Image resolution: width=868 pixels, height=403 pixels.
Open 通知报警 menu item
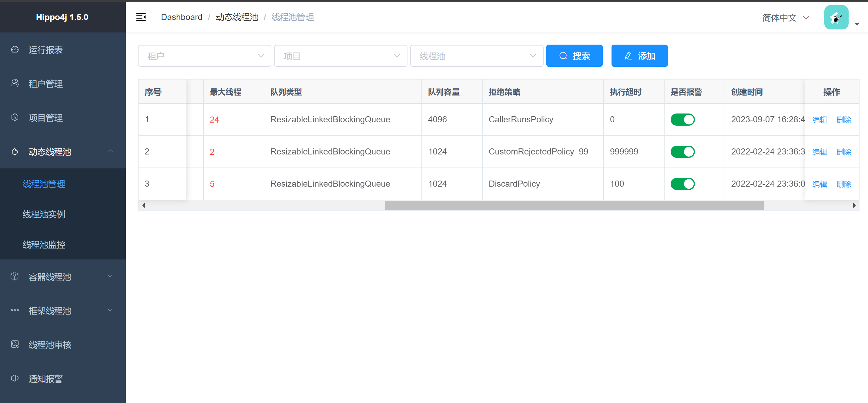coord(63,379)
